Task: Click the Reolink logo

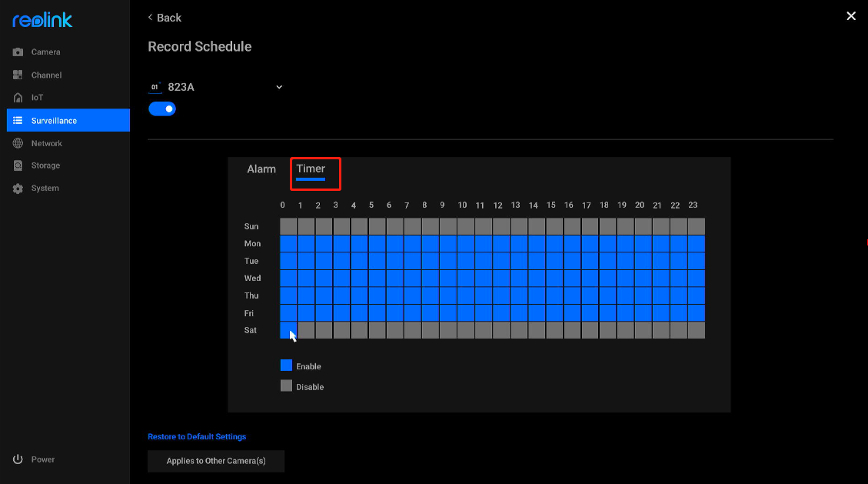Action: point(42,21)
